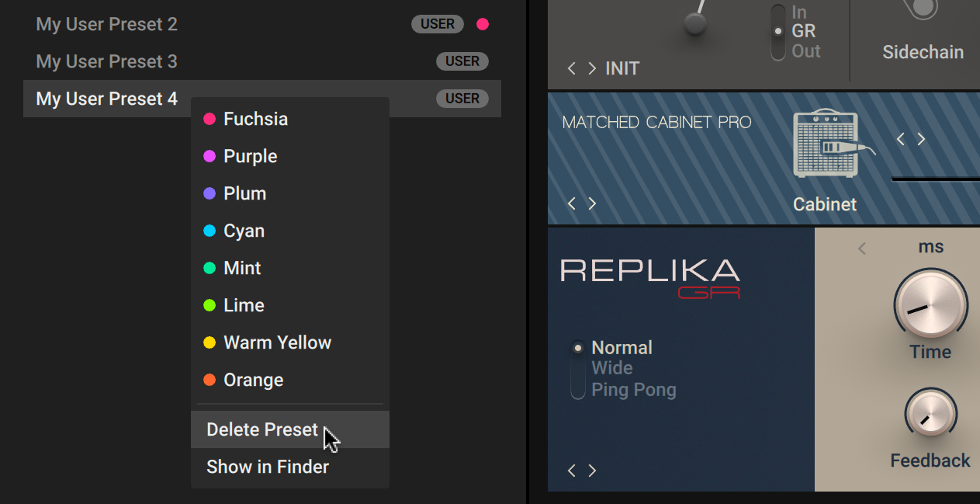This screenshot has width=980, height=504.
Task: Select Ping Pong delay mode
Action: point(633,389)
